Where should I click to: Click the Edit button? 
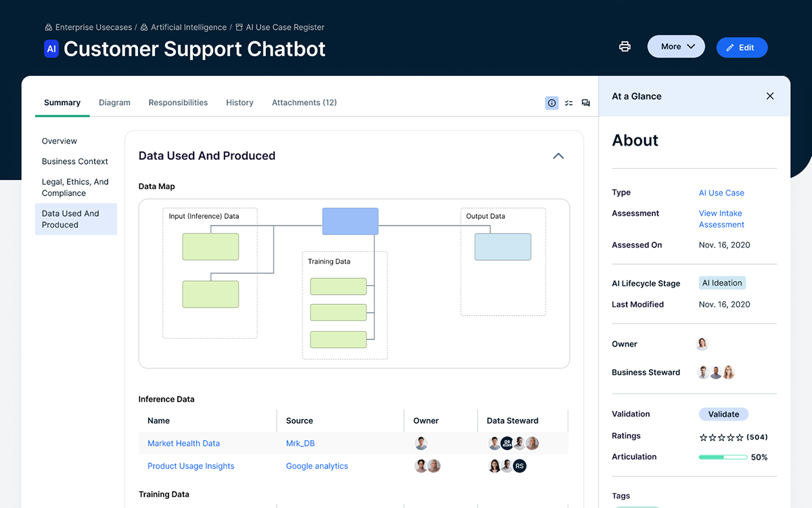click(x=742, y=47)
